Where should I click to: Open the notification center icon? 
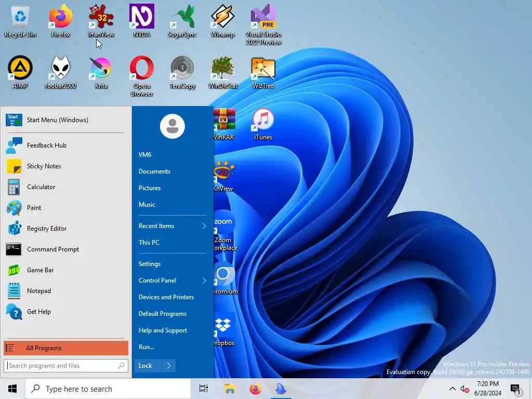(x=515, y=389)
